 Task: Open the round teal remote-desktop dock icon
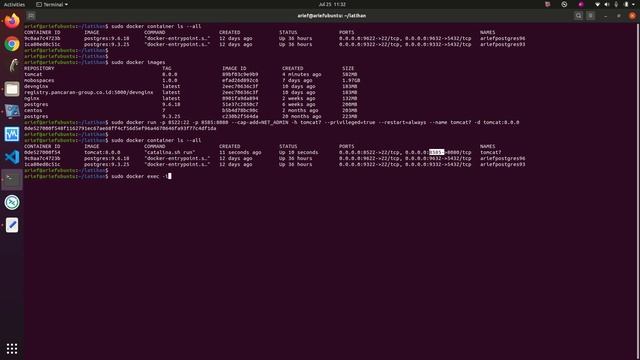(x=12, y=202)
